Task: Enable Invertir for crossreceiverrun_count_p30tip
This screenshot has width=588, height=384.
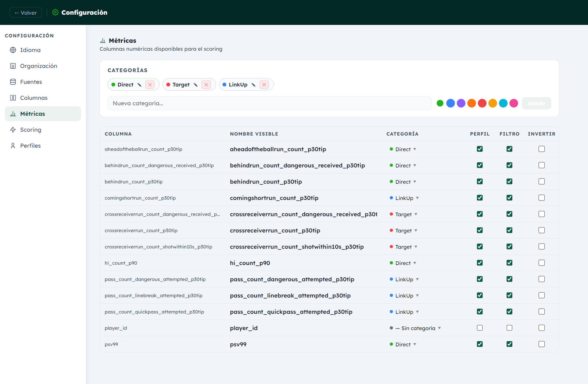Action: tap(542, 230)
